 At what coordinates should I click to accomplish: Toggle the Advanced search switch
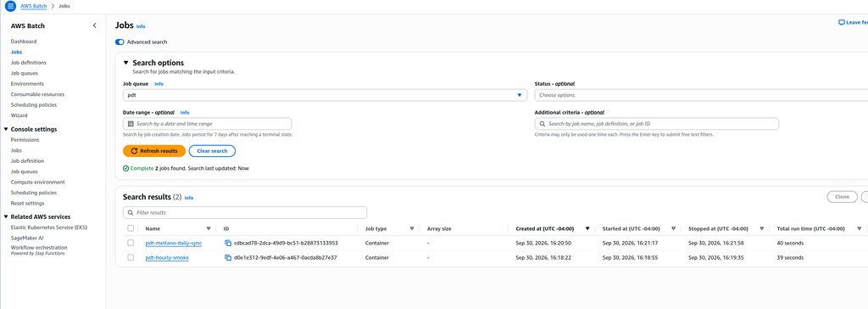coord(120,42)
